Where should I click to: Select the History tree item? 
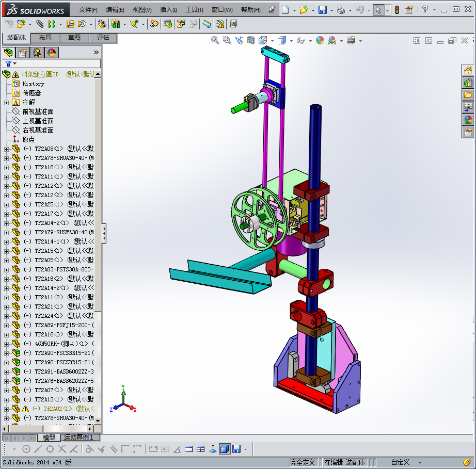click(x=34, y=84)
